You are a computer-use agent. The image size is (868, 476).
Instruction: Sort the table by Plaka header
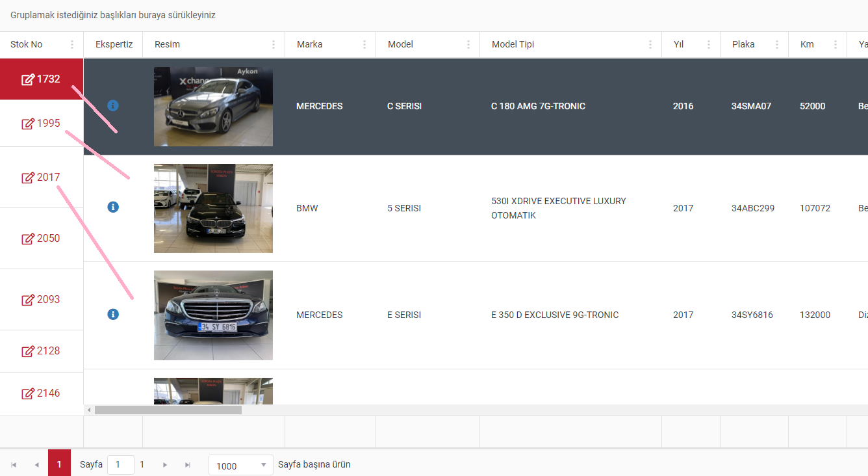click(x=743, y=45)
